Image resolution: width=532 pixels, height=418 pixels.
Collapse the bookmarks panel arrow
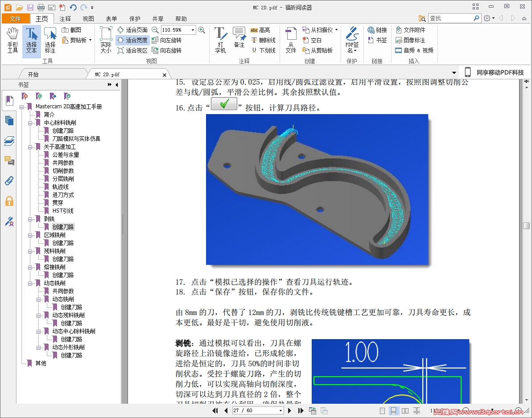coord(117,85)
